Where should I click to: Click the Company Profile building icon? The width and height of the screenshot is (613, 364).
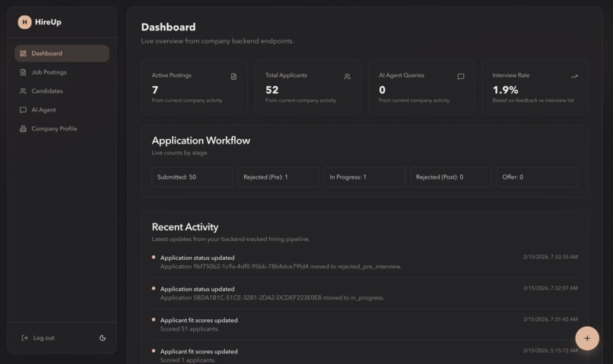point(23,128)
